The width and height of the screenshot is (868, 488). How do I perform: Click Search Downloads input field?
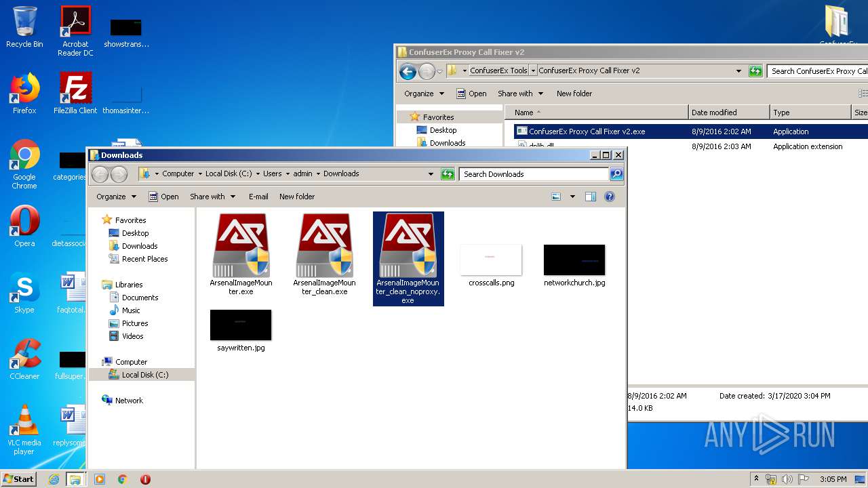tap(534, 174)
